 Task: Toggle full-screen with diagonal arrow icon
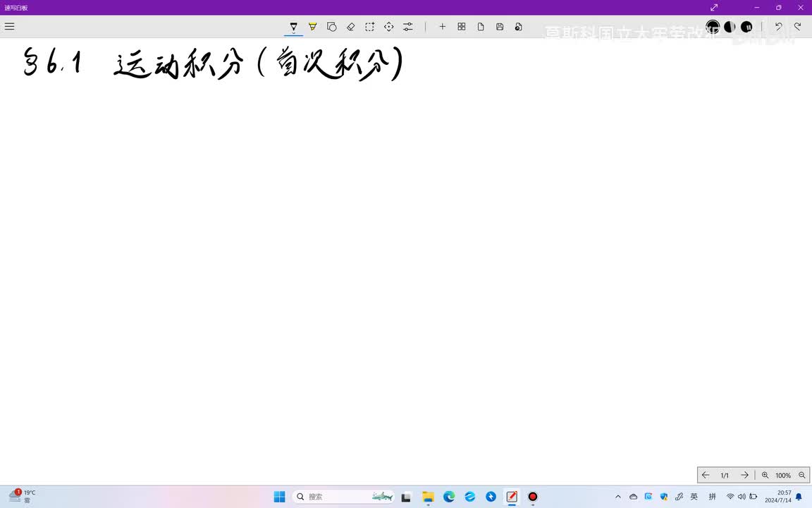pos(714,7)
